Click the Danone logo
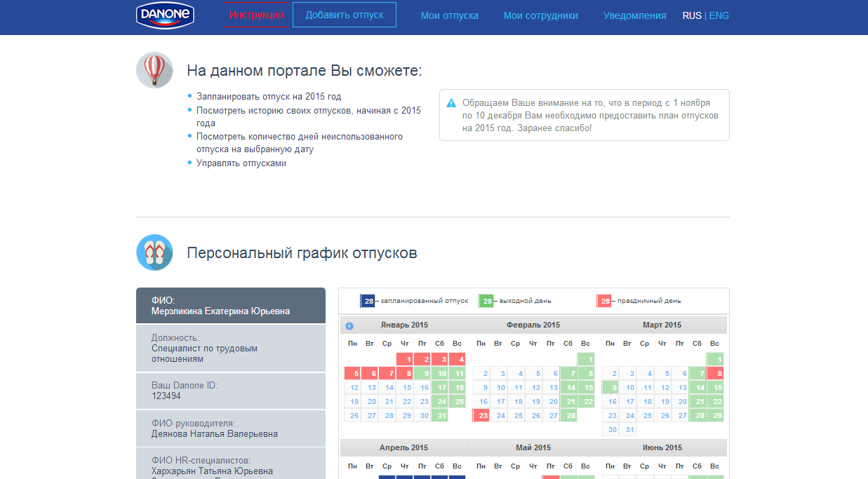The height and width of the screenshot is (479, 868). pyautogui.click(x=165, y=14)
